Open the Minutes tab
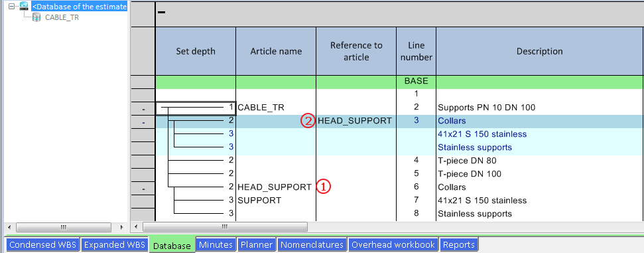This screenshot has width=644, height=253. coord(216,245)
